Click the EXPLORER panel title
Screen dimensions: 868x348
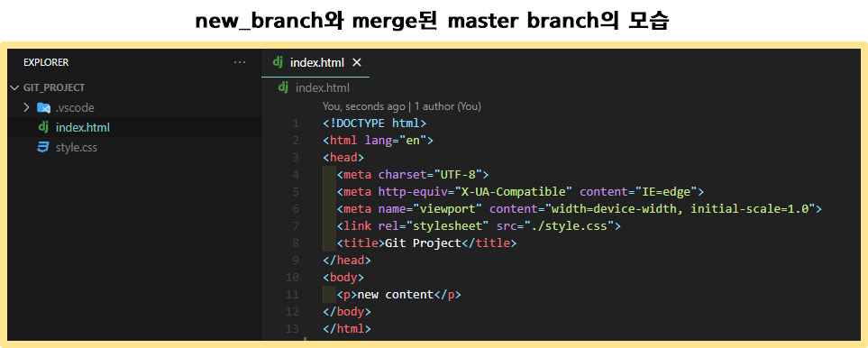[x=46, y=62]
